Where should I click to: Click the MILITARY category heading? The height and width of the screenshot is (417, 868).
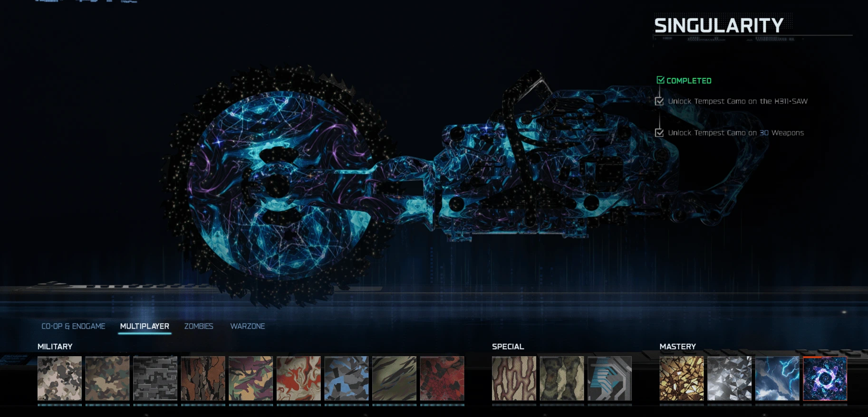[55, 347]
